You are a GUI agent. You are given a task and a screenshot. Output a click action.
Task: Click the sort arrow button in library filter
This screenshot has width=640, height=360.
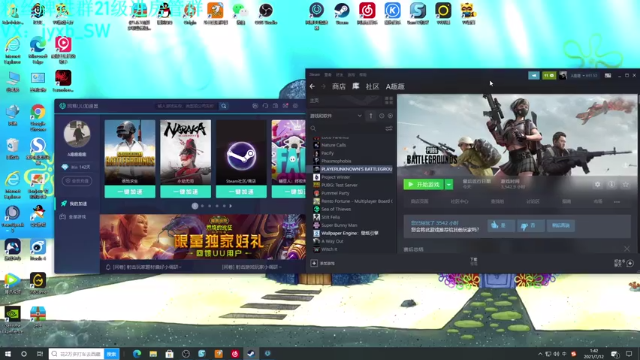[371, 116]
